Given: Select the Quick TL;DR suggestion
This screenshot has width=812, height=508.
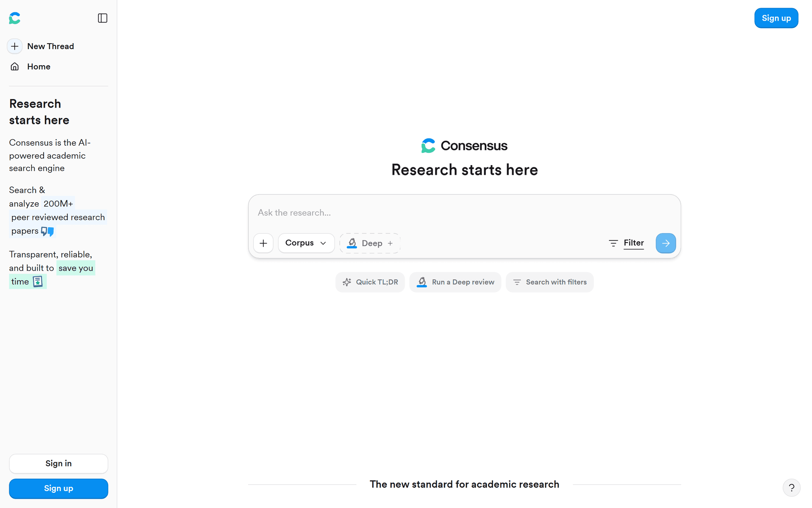Looking at the screenshot, I should pos(370,282).
